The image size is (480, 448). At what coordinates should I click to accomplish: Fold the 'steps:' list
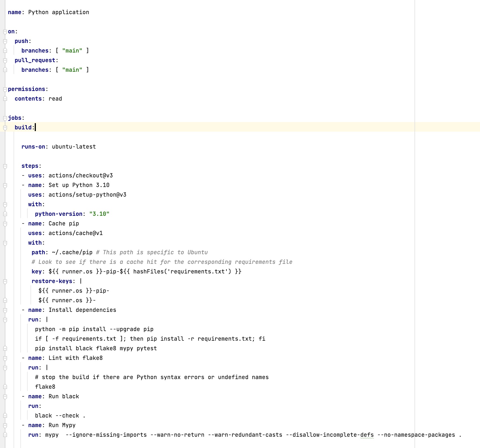pyautogui.click(x=5, y=166)
